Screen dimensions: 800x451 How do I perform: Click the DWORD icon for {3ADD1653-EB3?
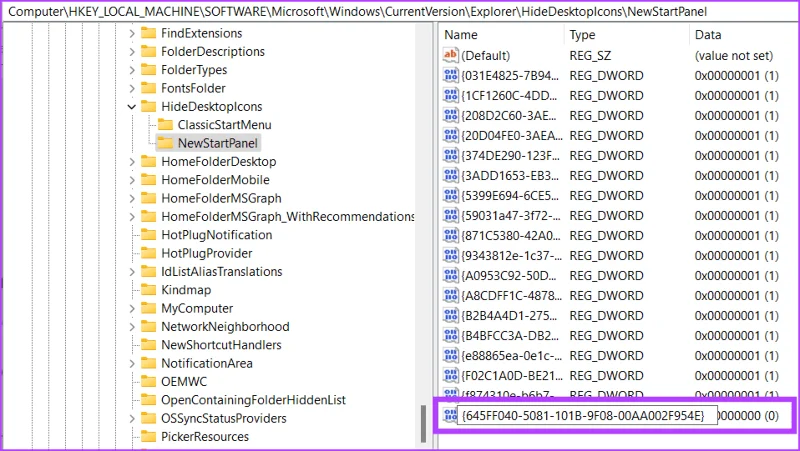tap(451, 176)
